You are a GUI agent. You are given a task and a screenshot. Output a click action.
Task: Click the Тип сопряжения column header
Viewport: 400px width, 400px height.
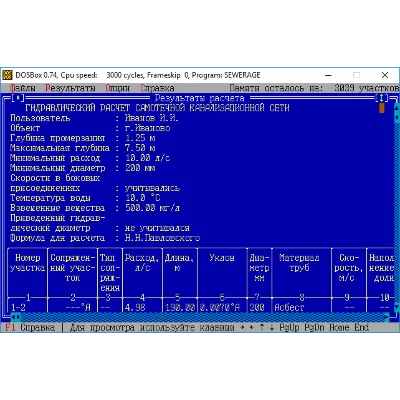110,273
